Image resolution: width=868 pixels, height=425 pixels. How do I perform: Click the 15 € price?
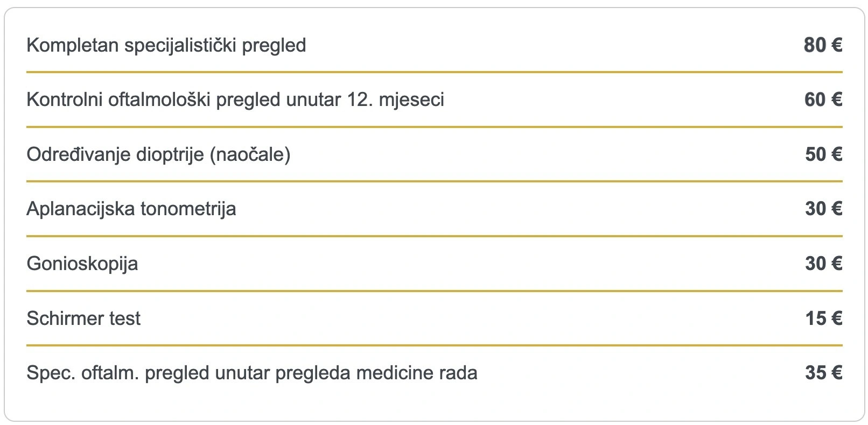point(823,318)
